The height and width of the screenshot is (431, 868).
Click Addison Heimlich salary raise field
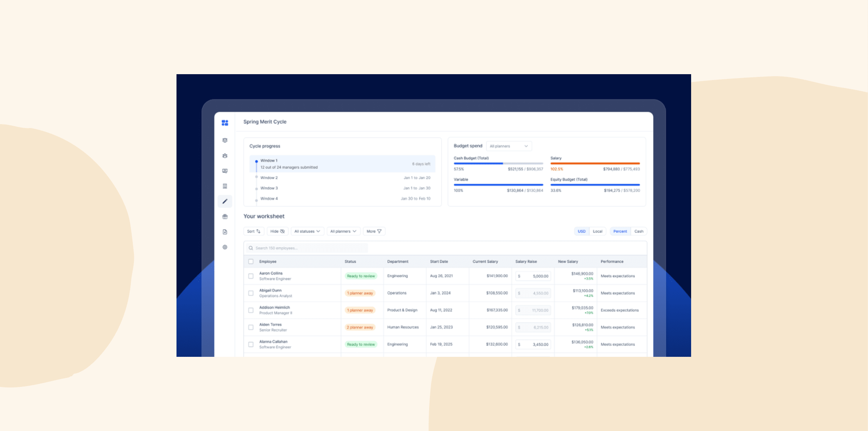tap(533, 310)
